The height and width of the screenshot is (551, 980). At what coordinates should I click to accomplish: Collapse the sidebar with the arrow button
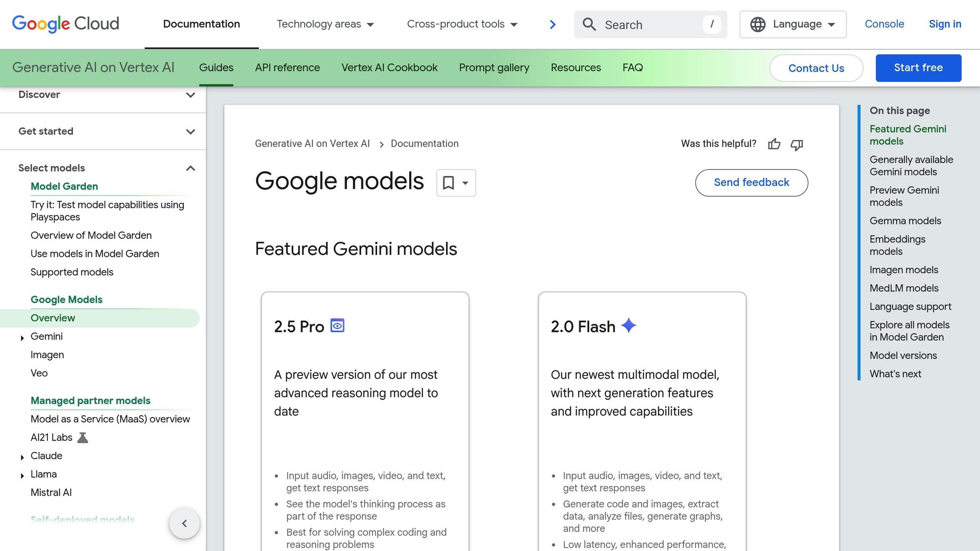tap(184, 523)
